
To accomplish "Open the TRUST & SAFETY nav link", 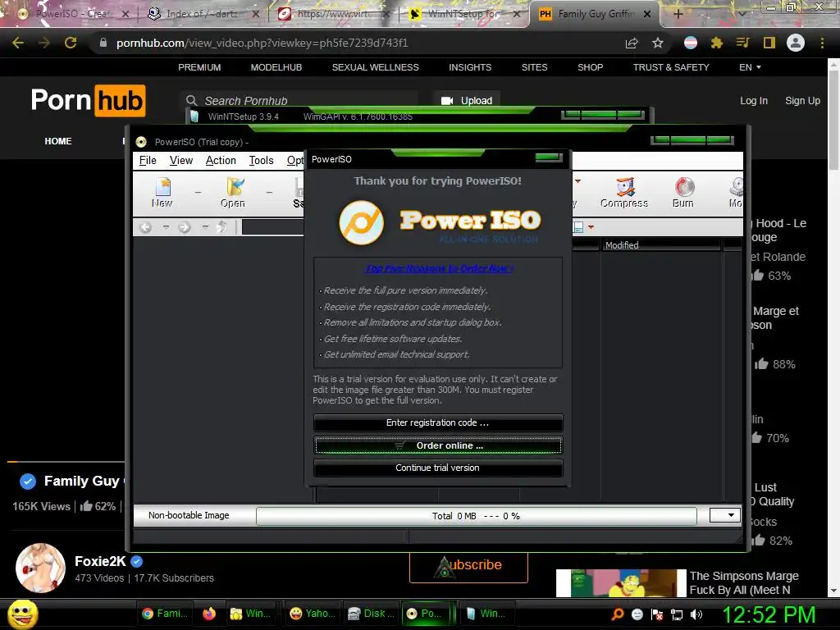I will click(671, 67).
